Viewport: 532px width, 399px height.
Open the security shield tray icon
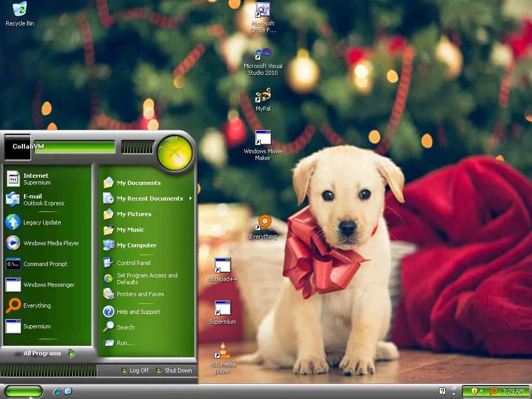(474, 391)
